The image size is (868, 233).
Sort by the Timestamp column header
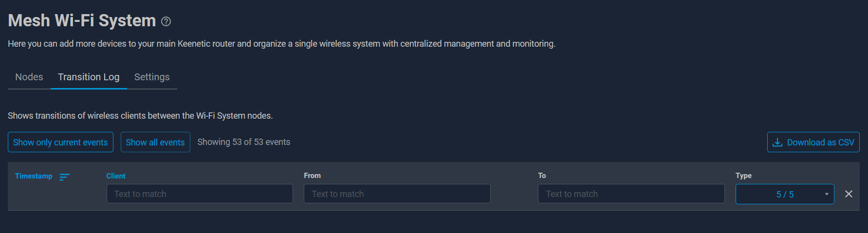[34, 176]
